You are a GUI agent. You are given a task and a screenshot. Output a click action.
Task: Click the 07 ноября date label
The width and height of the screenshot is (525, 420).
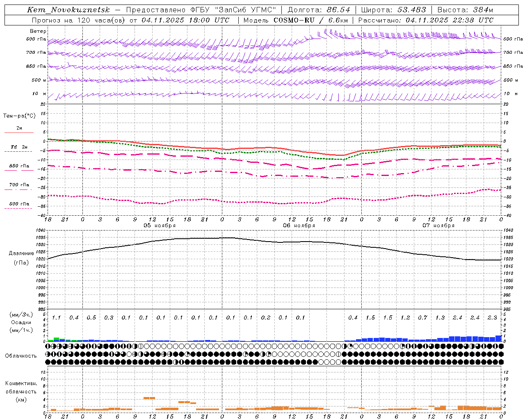point(438,226)
